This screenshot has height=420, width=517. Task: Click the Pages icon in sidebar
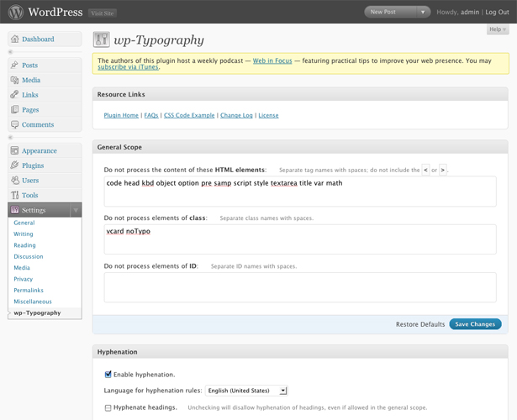[14, 109]
